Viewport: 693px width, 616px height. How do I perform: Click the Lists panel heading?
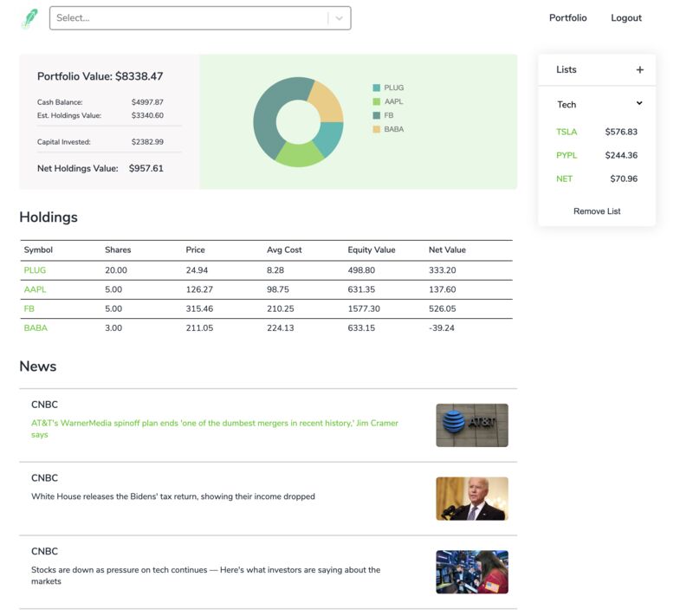point(567,70)
